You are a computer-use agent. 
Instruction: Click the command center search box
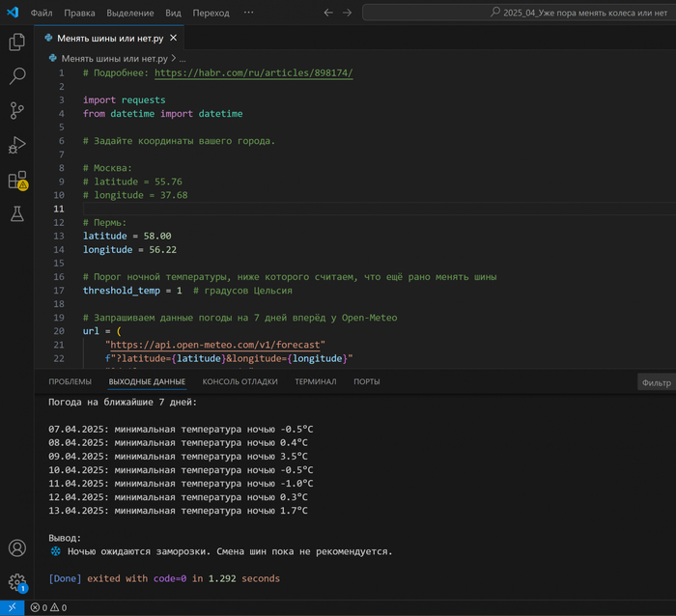point(520,13)
